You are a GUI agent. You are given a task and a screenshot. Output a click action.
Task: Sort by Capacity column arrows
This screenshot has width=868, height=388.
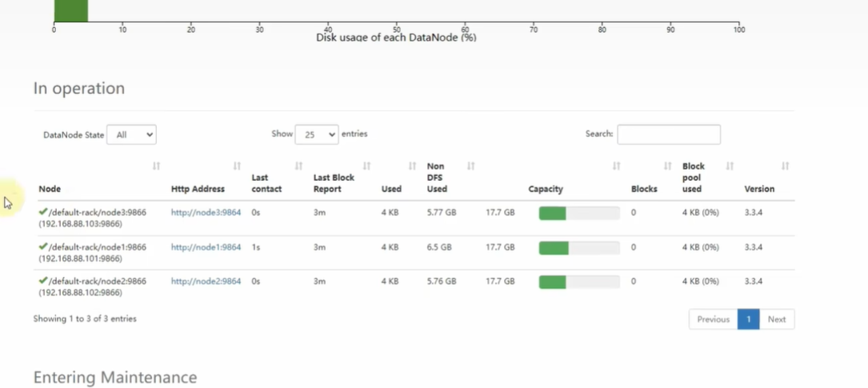617,166
